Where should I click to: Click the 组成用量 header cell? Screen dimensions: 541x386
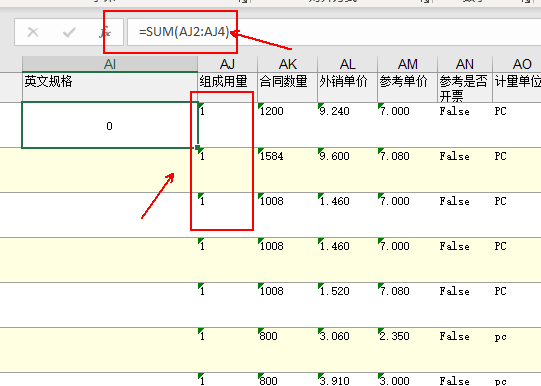[x=227, y=87]
